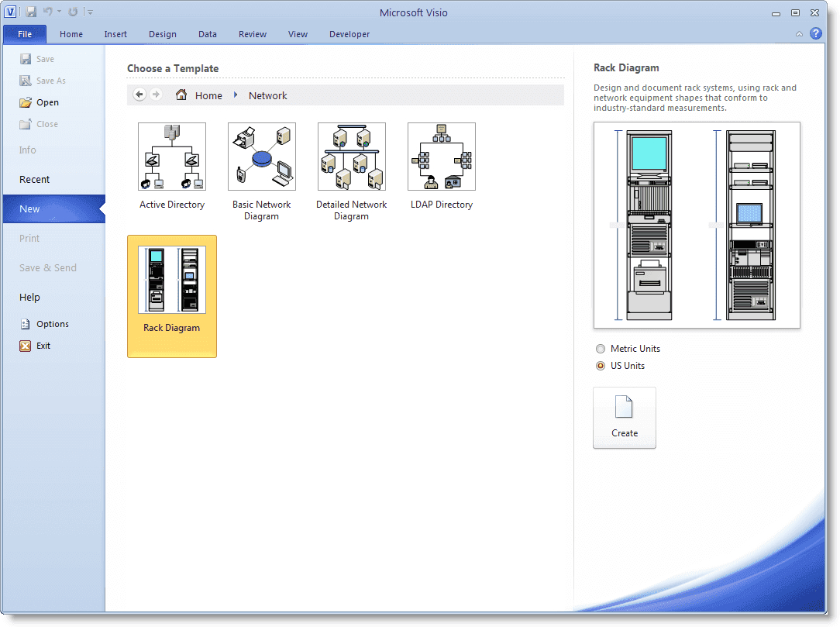Select the Rack Diagram template
Screen dimensions: 840x627
point(172,296)
